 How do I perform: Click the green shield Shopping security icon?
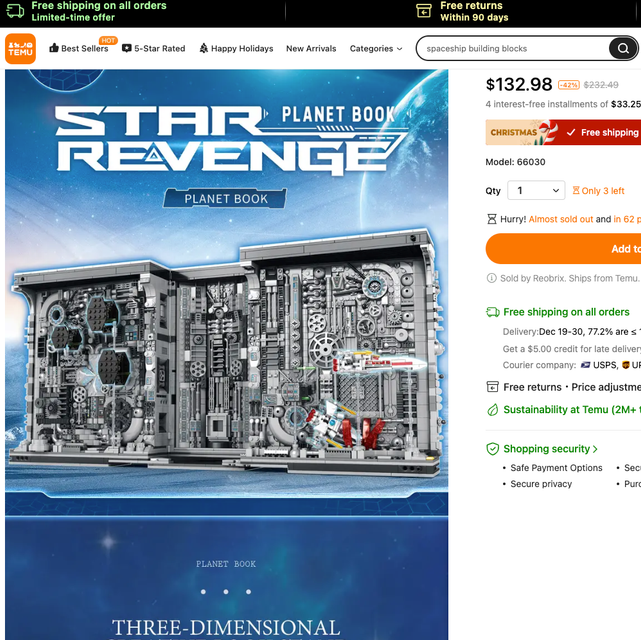[493, 449]
